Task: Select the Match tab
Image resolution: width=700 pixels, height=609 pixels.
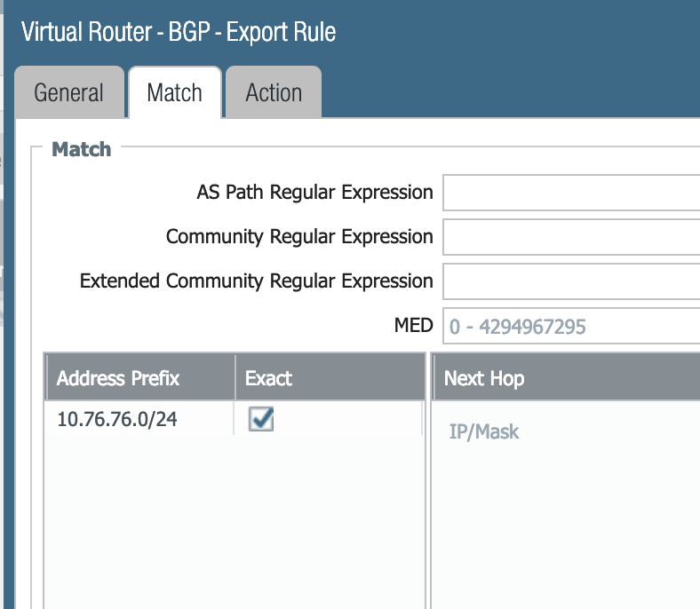Action: [x=174, y=93]
